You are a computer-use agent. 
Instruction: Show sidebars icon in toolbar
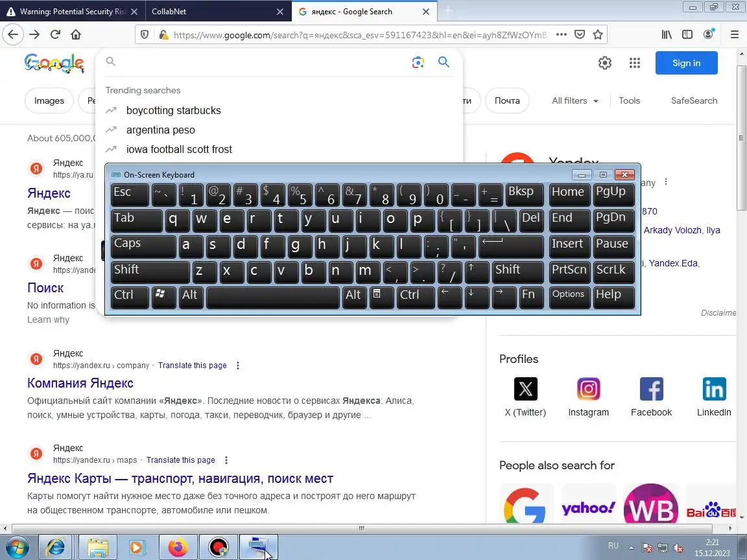[x=687, y=34]
